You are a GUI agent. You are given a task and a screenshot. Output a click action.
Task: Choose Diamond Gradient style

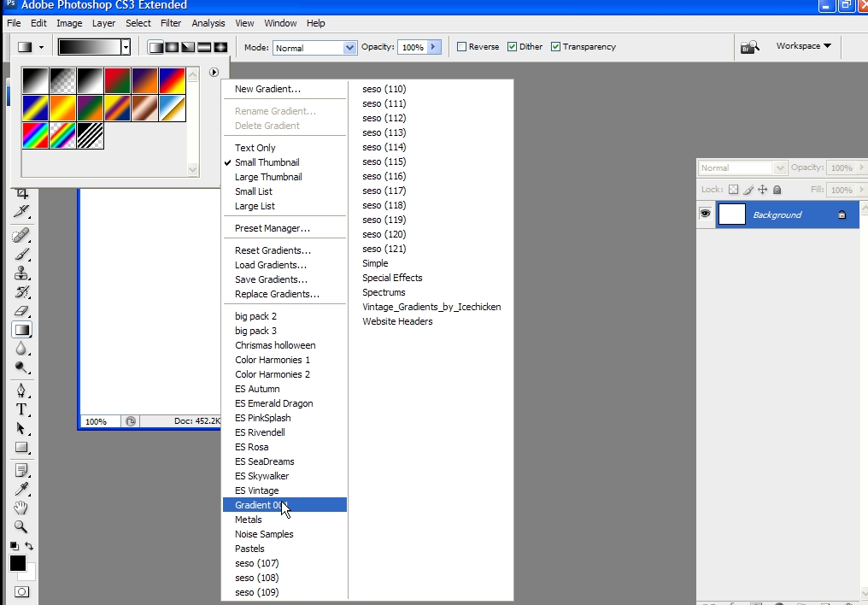click(x=220, y=47)
